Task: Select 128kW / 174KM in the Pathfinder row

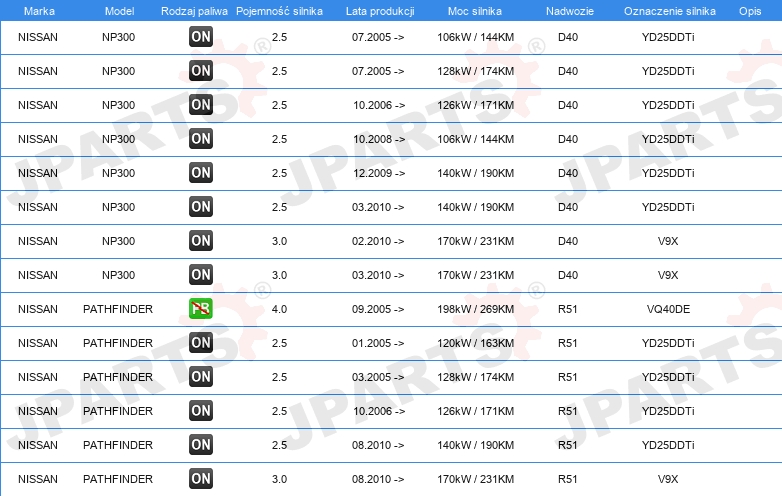Action: (x=475, y=377)
